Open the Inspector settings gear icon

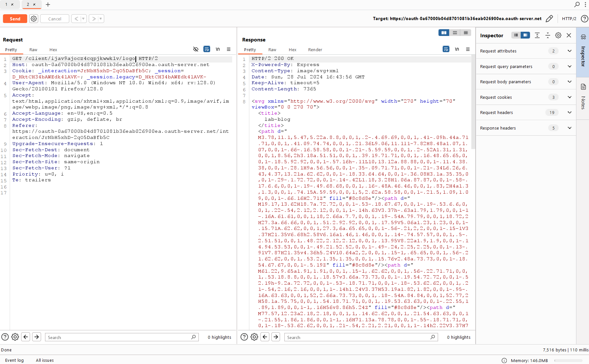(558, 35)
